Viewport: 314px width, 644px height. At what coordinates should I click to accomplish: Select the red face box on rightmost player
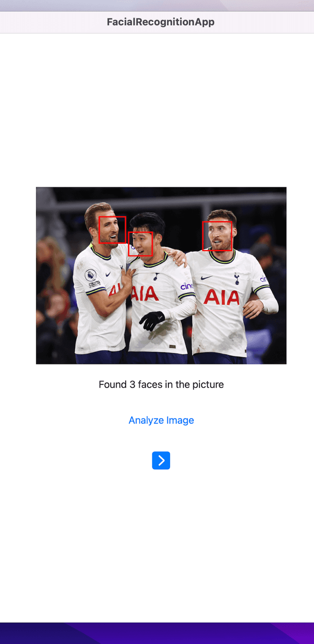(x=217, y=236)
